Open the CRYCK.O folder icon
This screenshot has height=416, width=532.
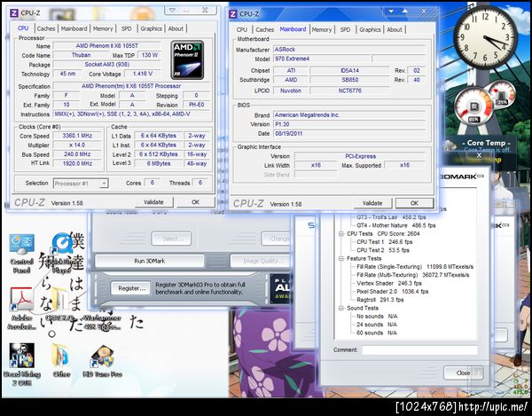[59, 304]
